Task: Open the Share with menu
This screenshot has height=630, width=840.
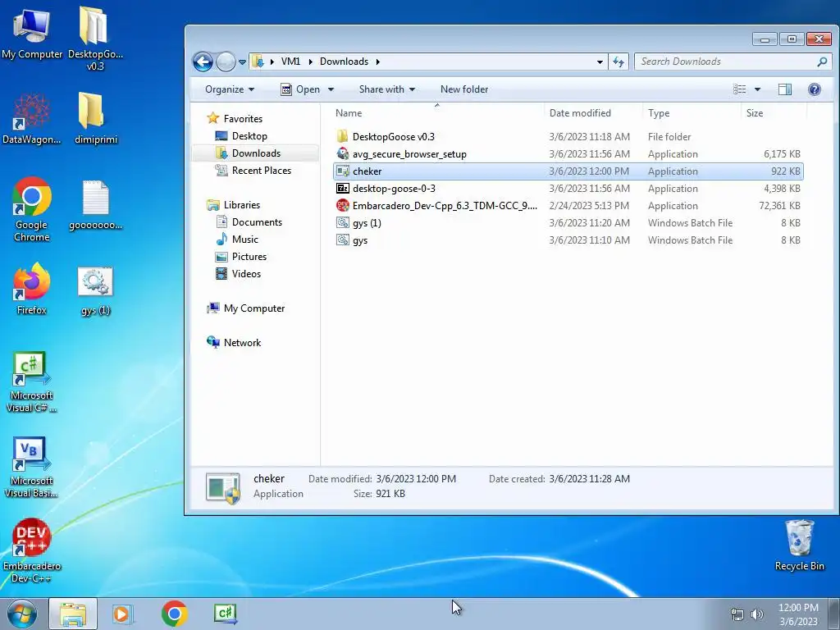Action: pyautogui.click(x=387, y=89)
